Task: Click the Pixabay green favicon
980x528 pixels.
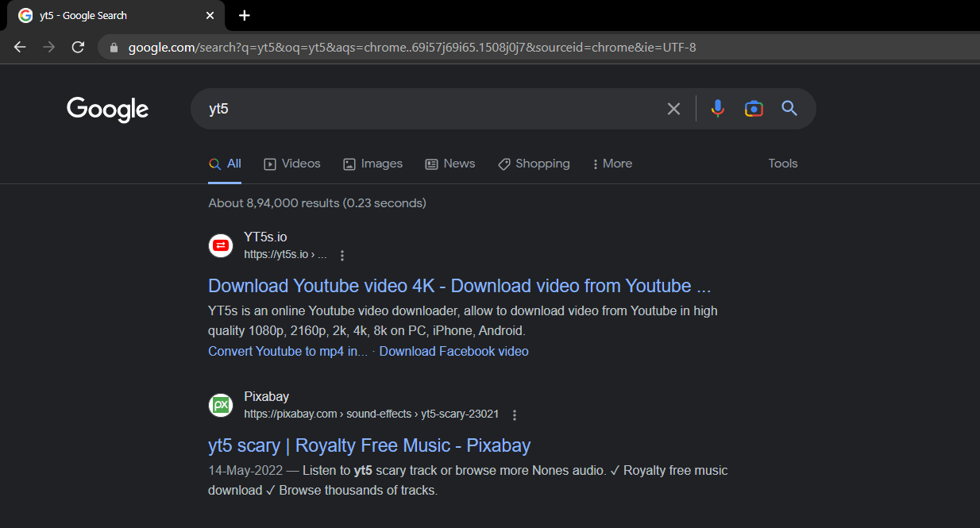Action: coord(221,405)
